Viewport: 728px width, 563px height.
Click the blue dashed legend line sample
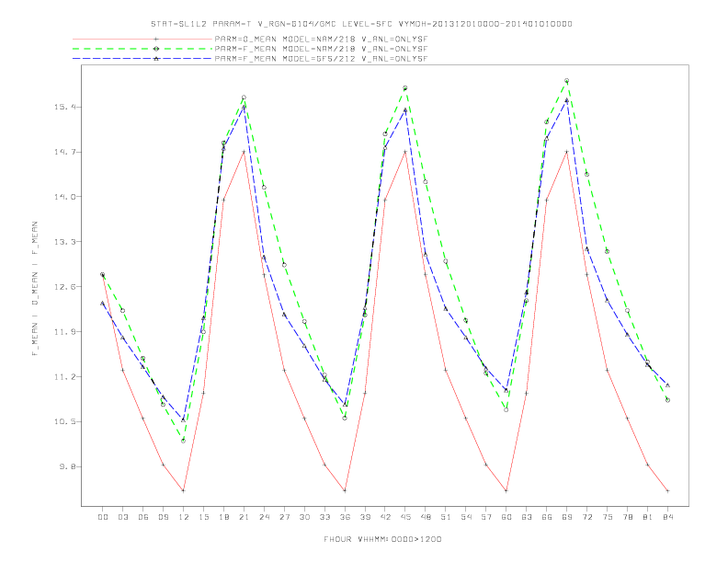(x=142, y=59)
